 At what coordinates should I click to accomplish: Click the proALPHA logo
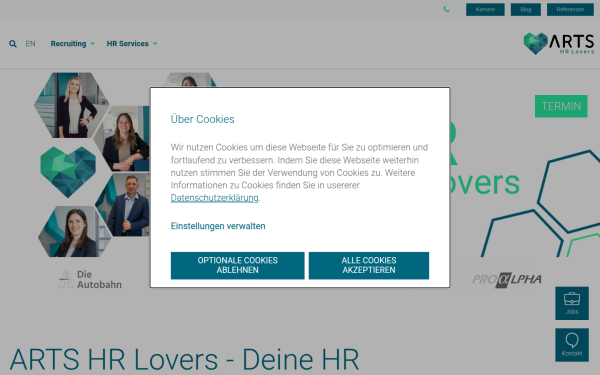(x=507, y=280)
